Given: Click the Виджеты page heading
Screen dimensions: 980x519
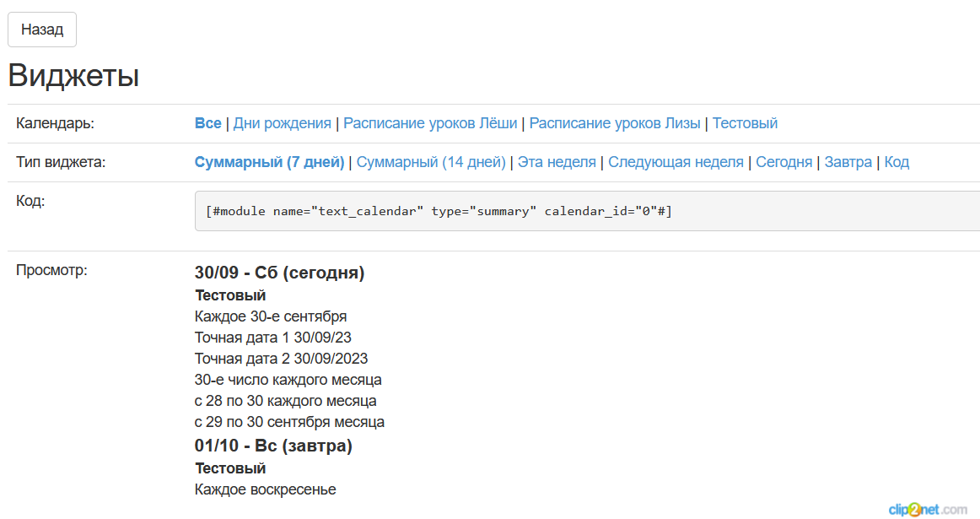Looking at the screenshot, I should (73, 76).
